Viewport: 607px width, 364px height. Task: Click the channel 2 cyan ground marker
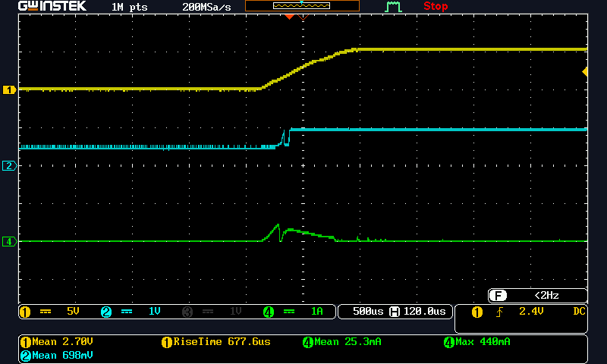point(9,165)
